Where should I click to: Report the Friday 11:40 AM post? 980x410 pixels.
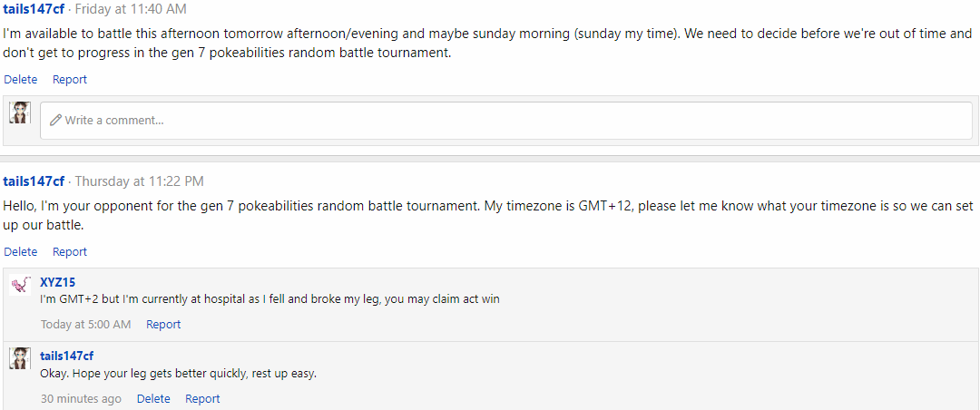(x=69, y=80)
